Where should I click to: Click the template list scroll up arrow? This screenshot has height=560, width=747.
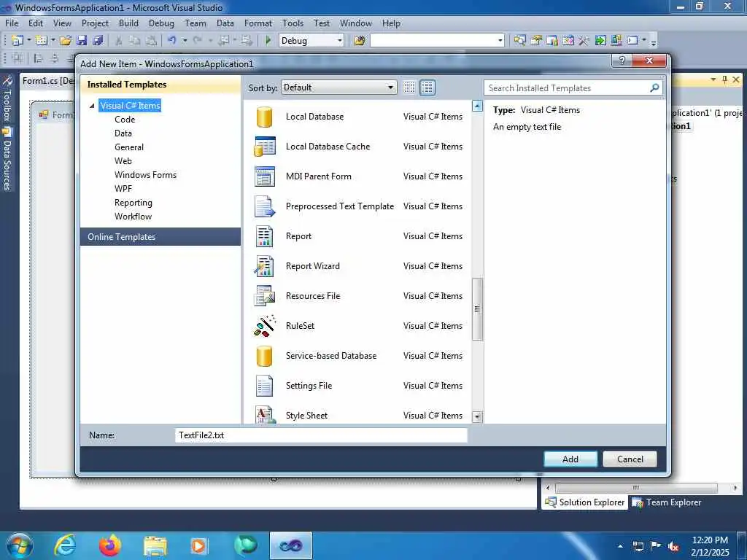point(477,106)
